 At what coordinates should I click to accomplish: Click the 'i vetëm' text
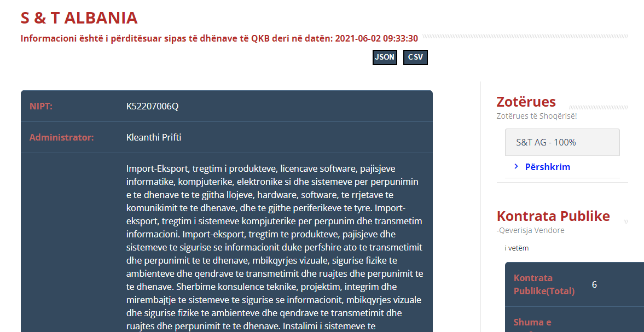point(517,248)
